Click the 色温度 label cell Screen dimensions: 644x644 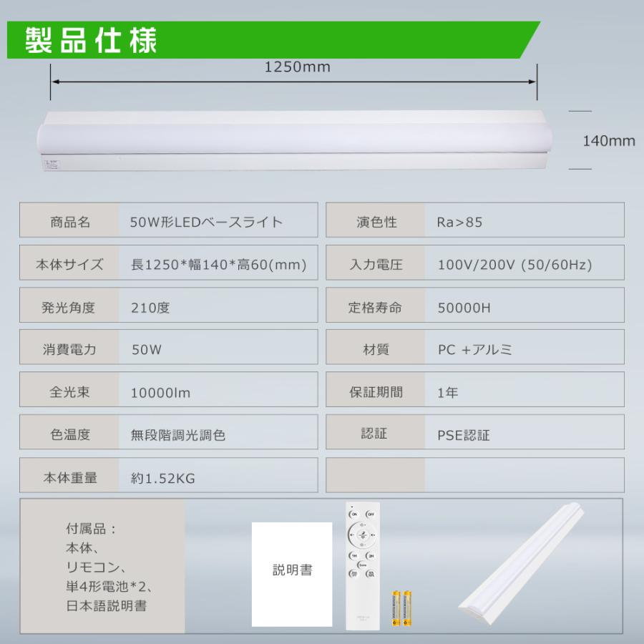pos(69,432)
